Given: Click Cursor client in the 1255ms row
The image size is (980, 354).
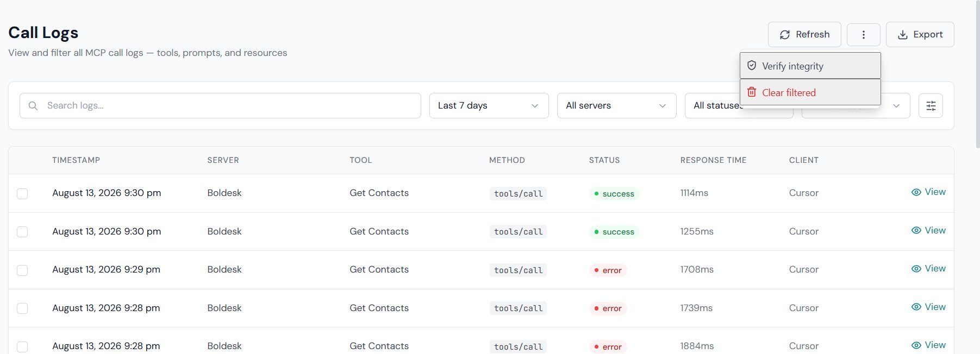Looking at the screenshot, I should pyautogui.click(x=804, y=231).
